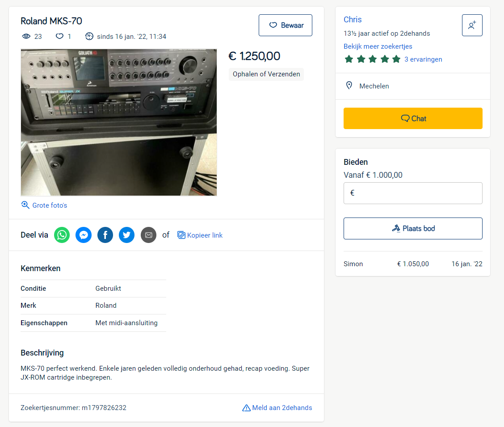
Task: Click the magnifier icon beside Grote foto's
Action: pos(25,205)
